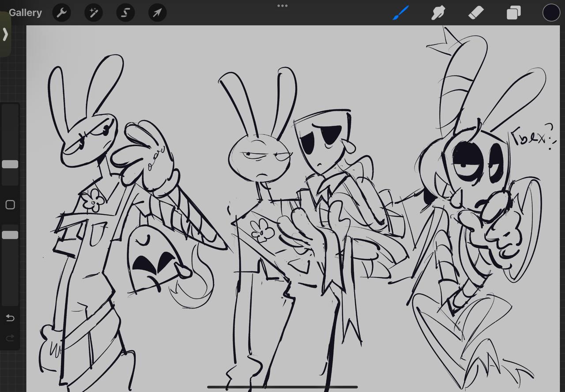This screenshot has width=565, height=392.
Task: Open the Actions wrench menu
Action: tap(62, 13)
